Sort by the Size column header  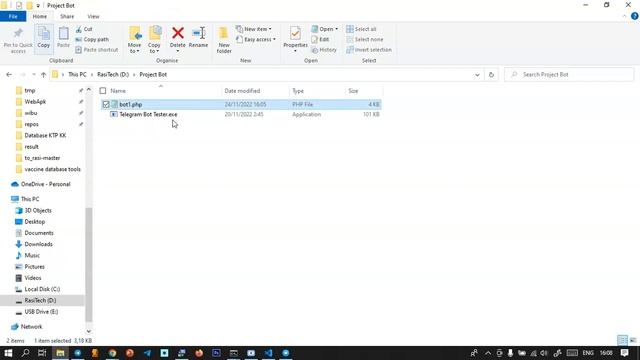tap(363, 91)
